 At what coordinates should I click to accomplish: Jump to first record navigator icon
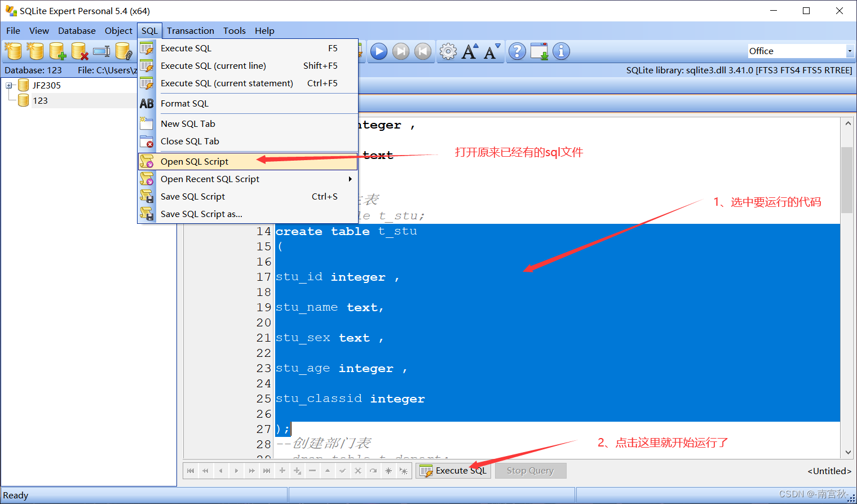(191, 470)
